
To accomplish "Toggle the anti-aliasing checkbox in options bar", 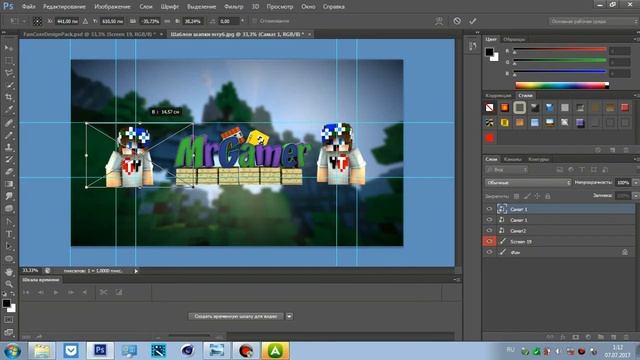I will click(x=255, y=21).
